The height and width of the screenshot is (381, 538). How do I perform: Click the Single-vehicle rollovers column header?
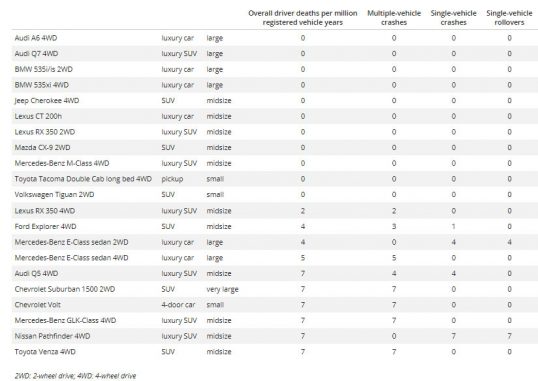pos(509,18)
